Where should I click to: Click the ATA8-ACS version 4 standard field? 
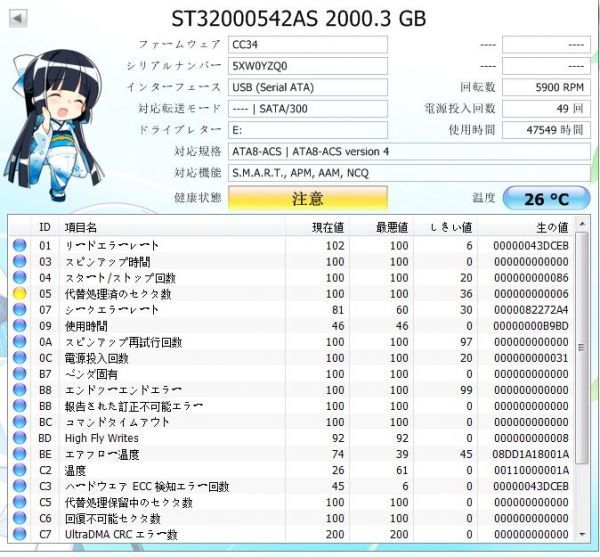point(409,152)
